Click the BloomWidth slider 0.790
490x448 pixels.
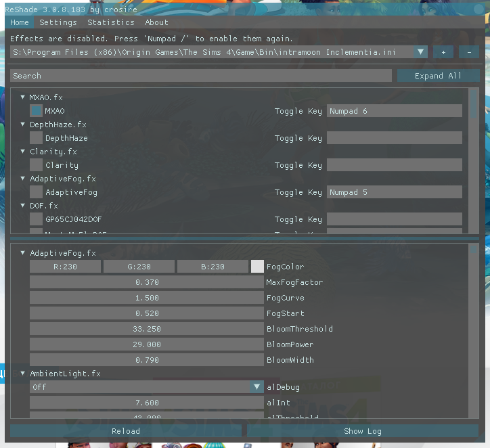click(147, 360)
